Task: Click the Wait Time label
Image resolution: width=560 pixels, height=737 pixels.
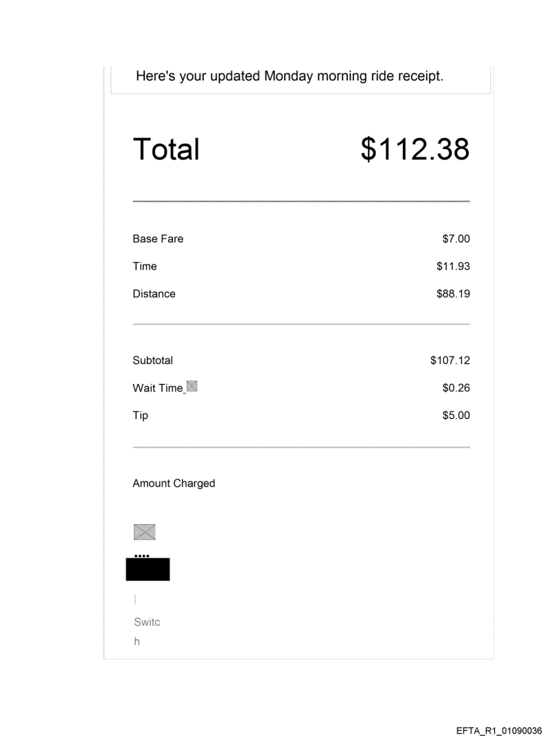Action: coord(157,388)
